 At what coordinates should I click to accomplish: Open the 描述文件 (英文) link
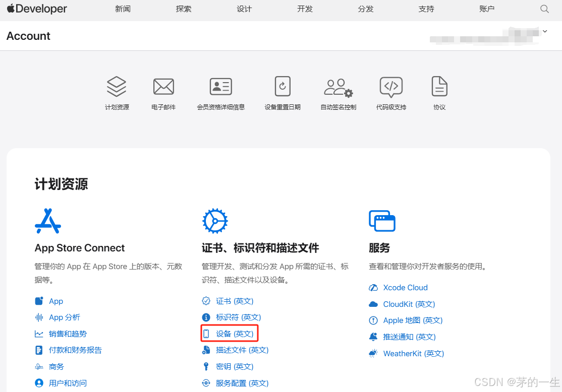pos(242,350)
